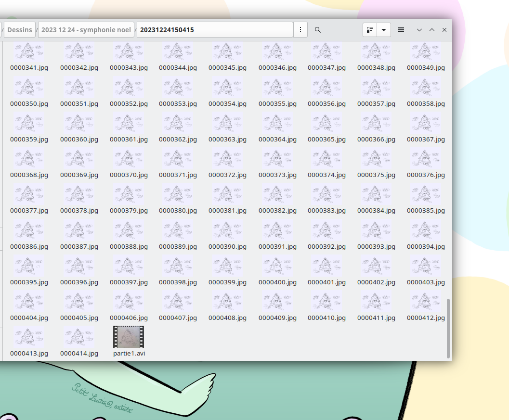Click the upward chevron window button
Screen dimensions: 509x420
click(x=432, y=30)
